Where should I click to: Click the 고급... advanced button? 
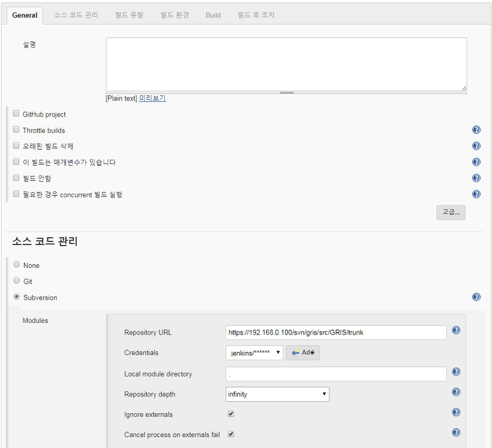pos(451,213)
